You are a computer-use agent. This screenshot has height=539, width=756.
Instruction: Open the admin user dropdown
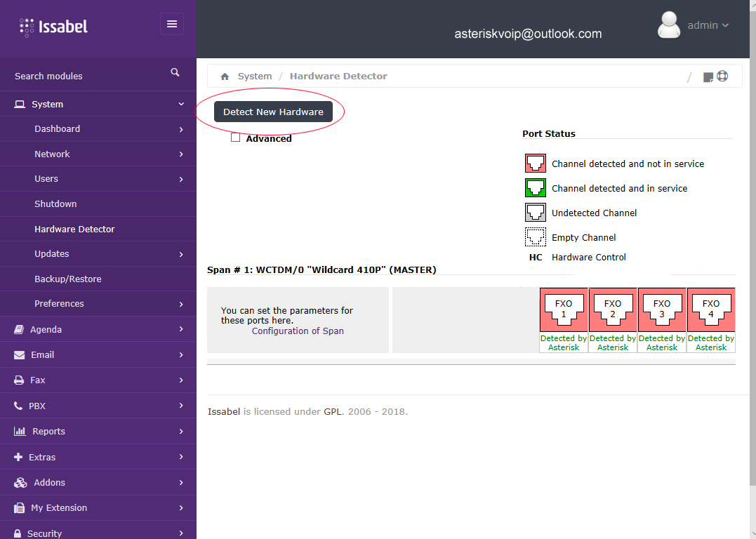(708, 25)
